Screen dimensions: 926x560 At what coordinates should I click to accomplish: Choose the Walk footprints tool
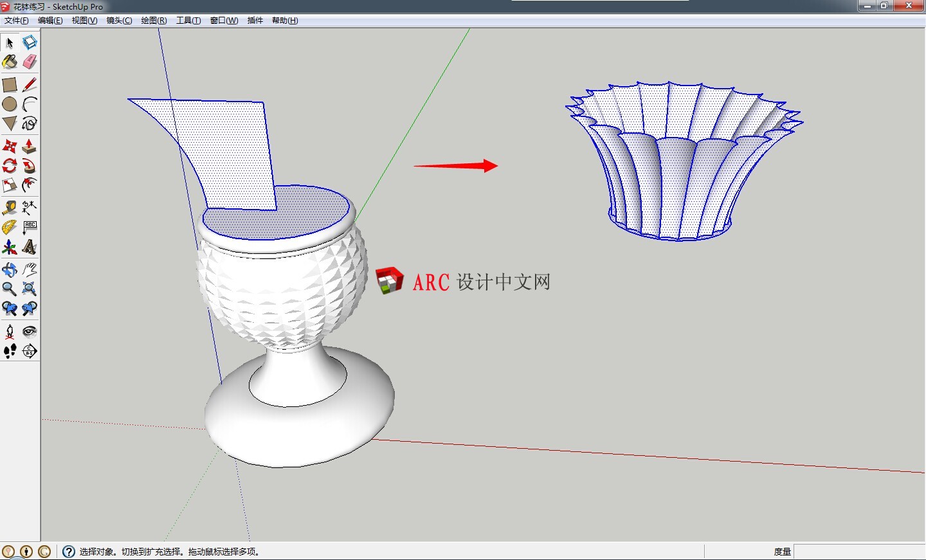(x=10, y=351)
